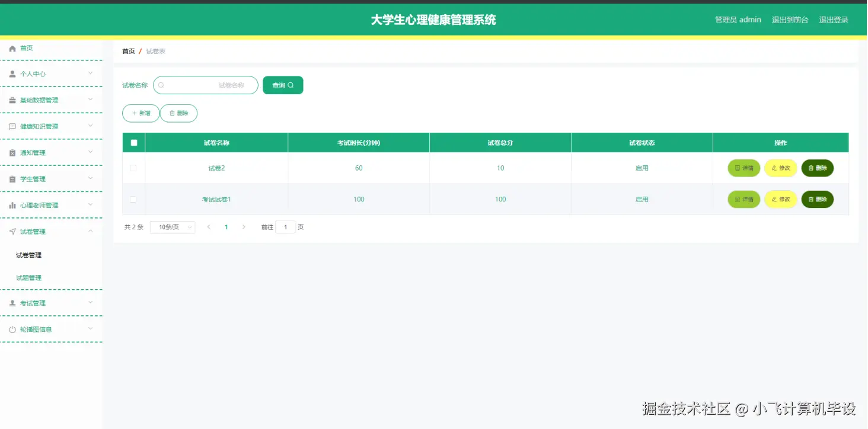The width and height of the screenshot is (868, 429).
Task: Go to previous page with left arrow
Action: [209, 227]
